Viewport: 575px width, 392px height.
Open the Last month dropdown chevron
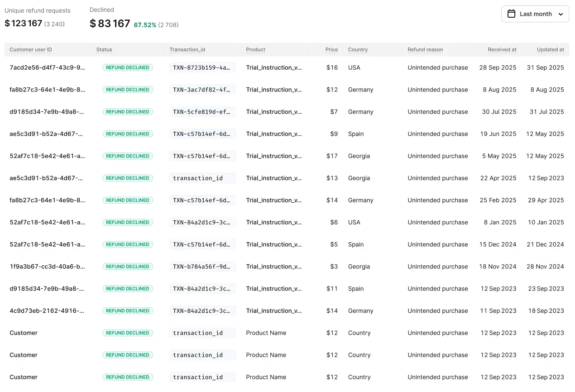click(561, 14)
